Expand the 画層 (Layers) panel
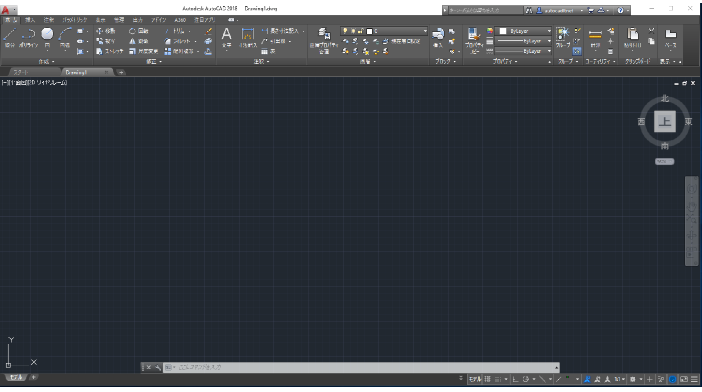This screenshot has height=392, width=702. [x=368, y=62]
